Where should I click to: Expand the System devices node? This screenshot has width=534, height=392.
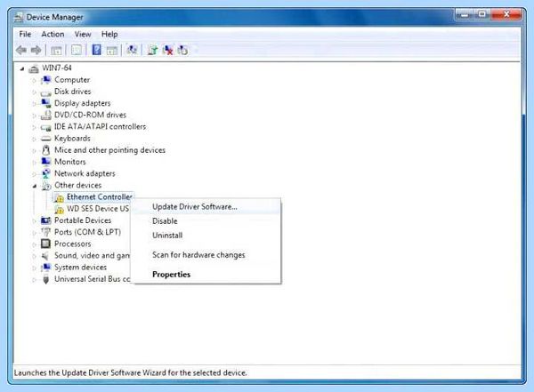(x=34, y=268)
